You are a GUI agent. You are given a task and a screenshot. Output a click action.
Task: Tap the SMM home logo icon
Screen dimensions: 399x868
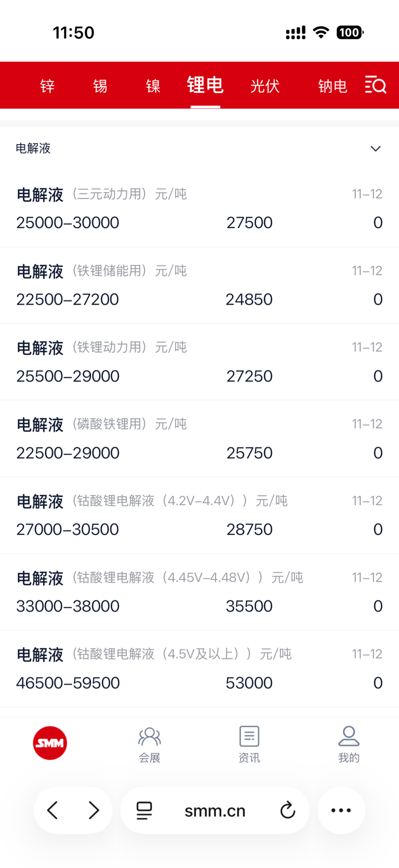pos(50,743)
